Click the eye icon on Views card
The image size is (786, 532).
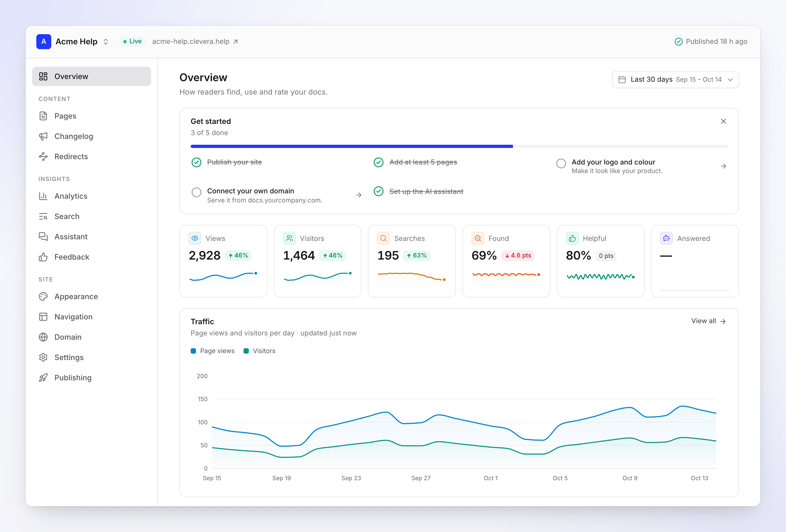point(195,238)
